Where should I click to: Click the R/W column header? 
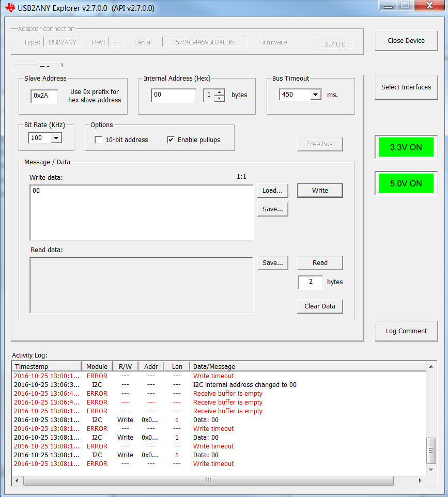coord(125,366)
